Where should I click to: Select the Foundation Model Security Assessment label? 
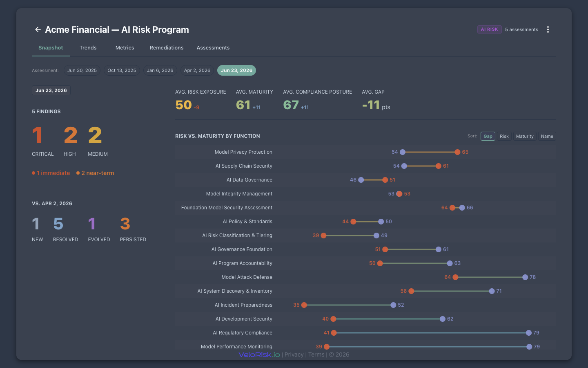[x=227, y=208]
